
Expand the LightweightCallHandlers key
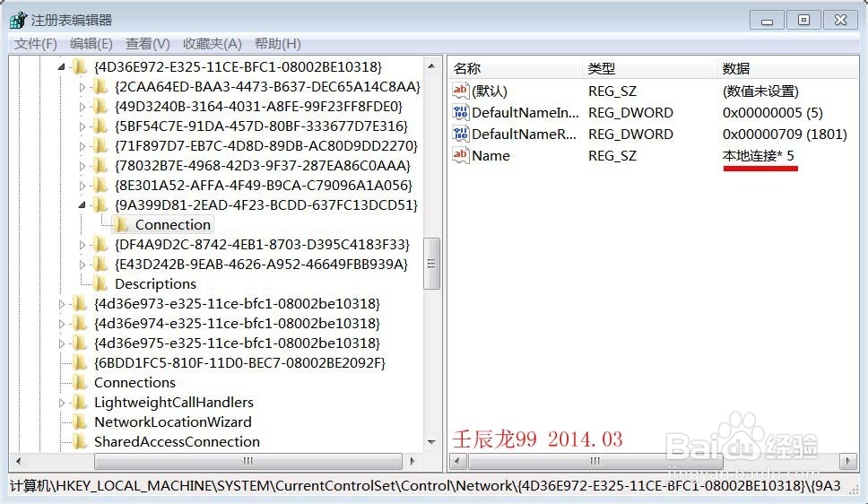(x=62, y=403)
